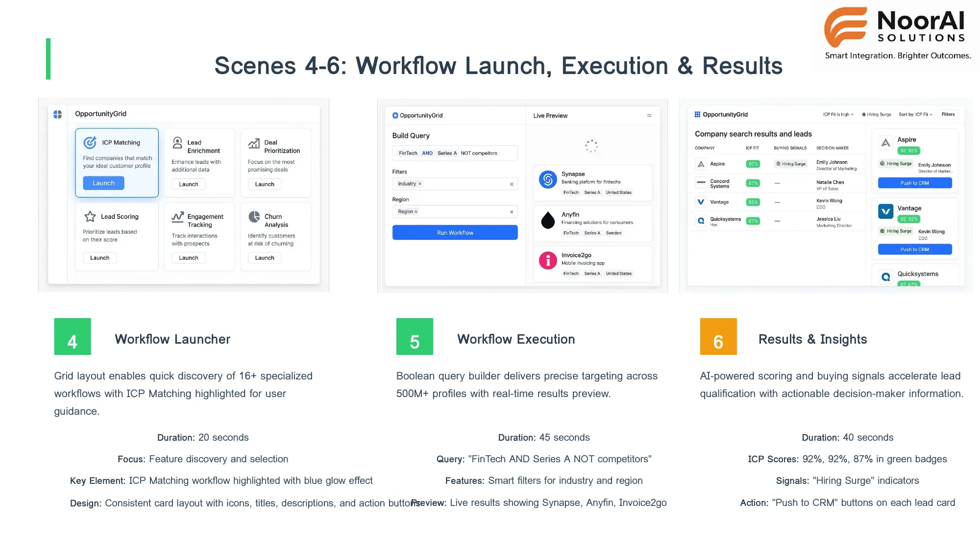
Task: Push Vantage lead to CRM
Action: [x=915, y=249]
